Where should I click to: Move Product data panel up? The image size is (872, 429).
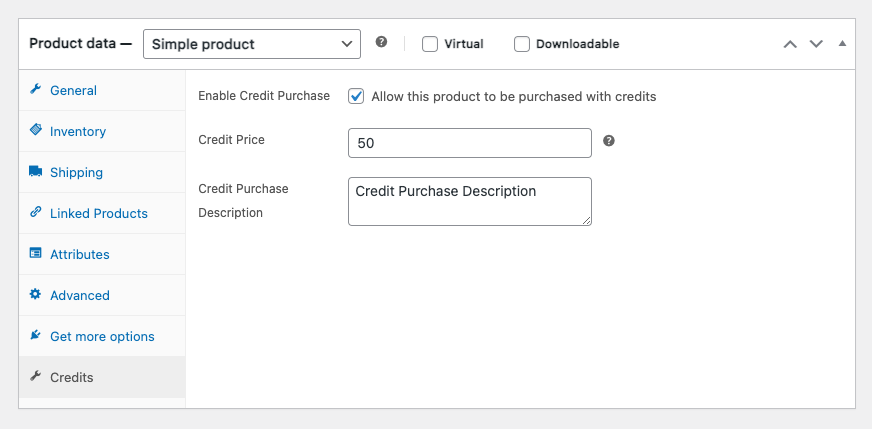pos(790,44)
